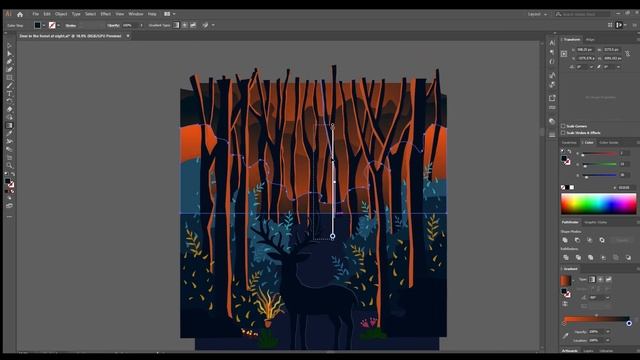Open Edit Gradient options dropdown arrow
Viewport: 640px width, 360px height.
point(213,25)
